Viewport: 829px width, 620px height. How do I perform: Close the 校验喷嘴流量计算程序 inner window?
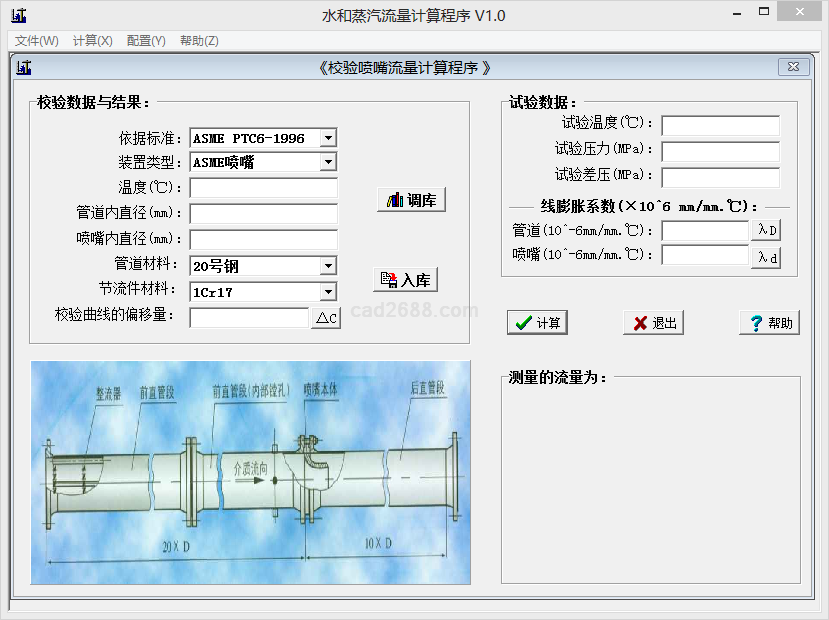(x=793, y=67)
